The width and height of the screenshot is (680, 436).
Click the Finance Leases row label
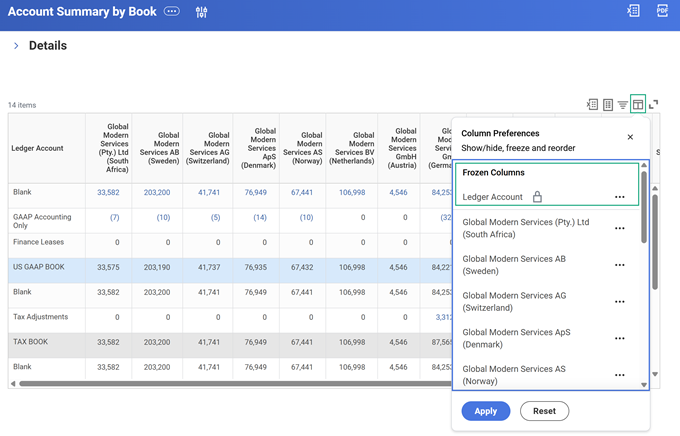[38, 242]
